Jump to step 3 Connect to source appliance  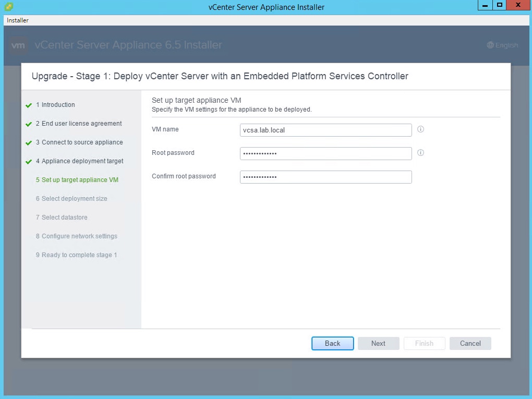click(x=82, y=142)
